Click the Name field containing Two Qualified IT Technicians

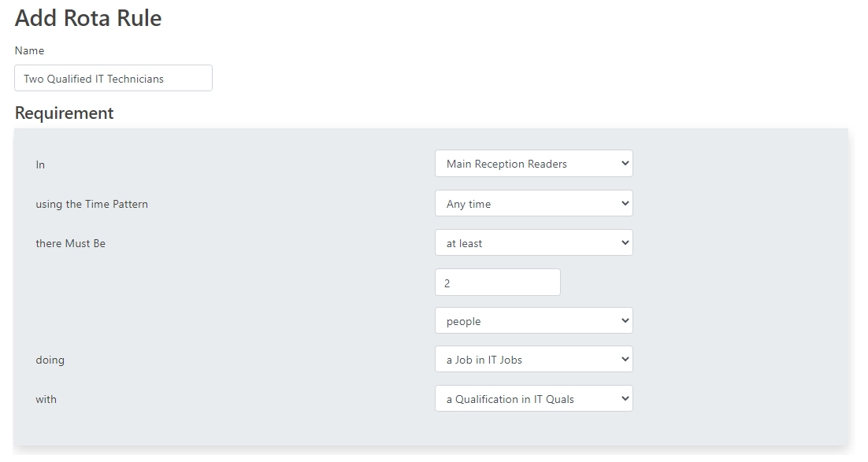(113, 78)
